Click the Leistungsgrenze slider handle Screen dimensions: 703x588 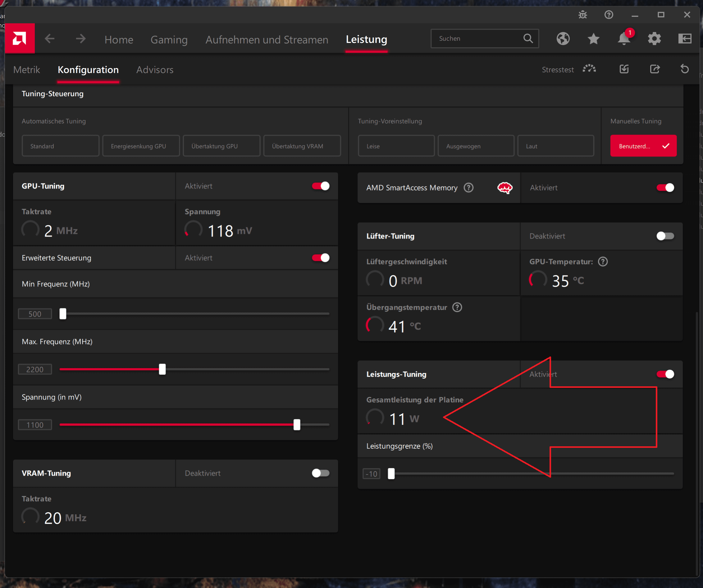point(391,474)
